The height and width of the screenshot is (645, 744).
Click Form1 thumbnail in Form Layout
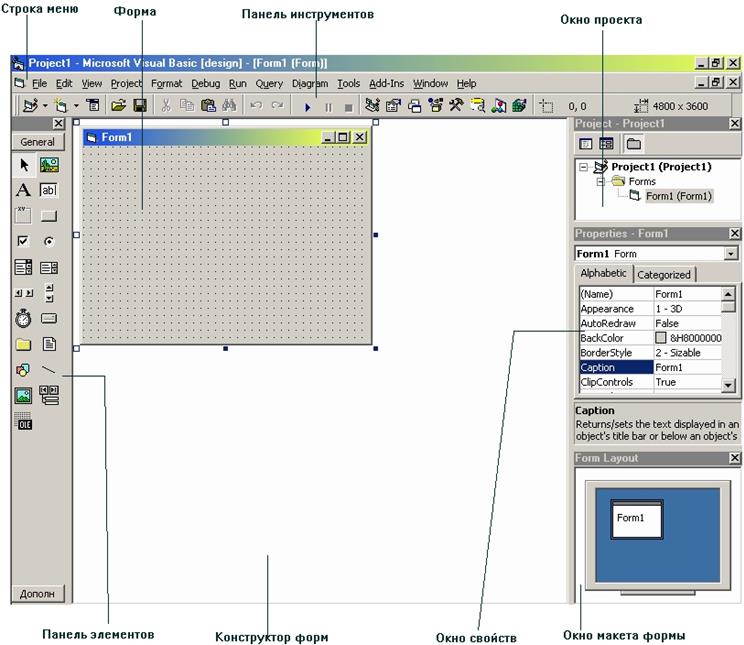pyautogui.click(x=637, y=519)
